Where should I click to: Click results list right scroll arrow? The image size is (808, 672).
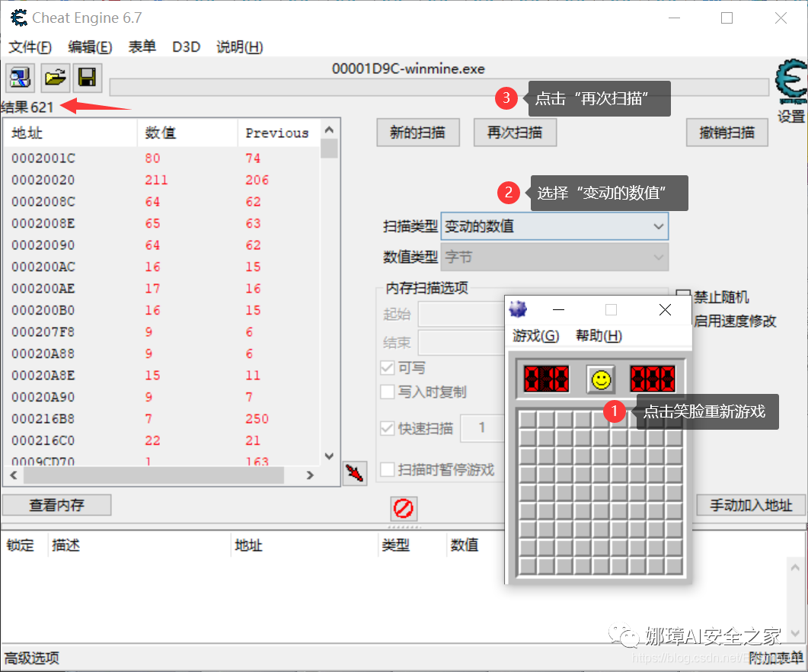310,475
